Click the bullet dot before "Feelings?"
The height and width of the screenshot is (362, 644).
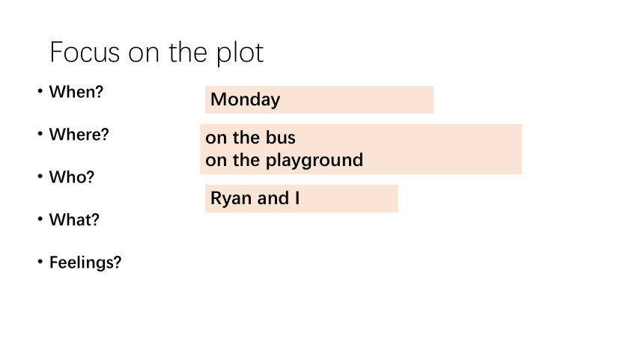pyautogui.click(x=40, y=262)
